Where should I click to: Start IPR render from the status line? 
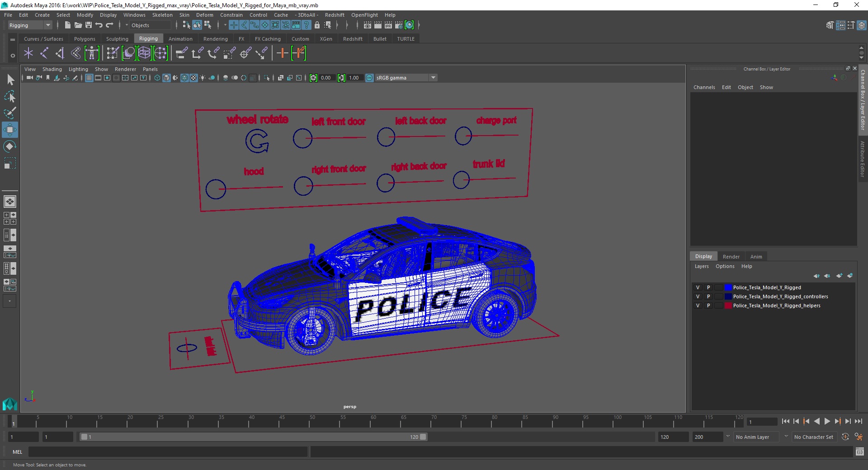coord(388,25)
